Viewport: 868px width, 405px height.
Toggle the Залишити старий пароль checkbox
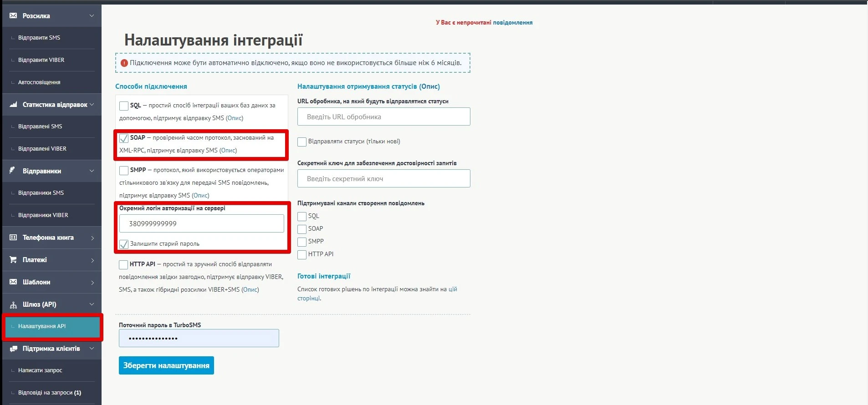[x=124, y=244]
